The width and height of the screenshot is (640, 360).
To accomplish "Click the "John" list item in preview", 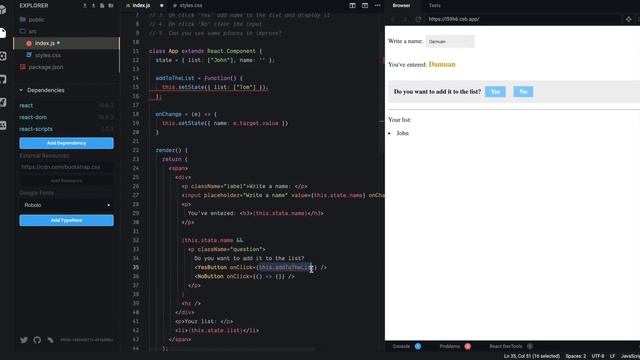I will pyautogui.click(x=402, y=133).
